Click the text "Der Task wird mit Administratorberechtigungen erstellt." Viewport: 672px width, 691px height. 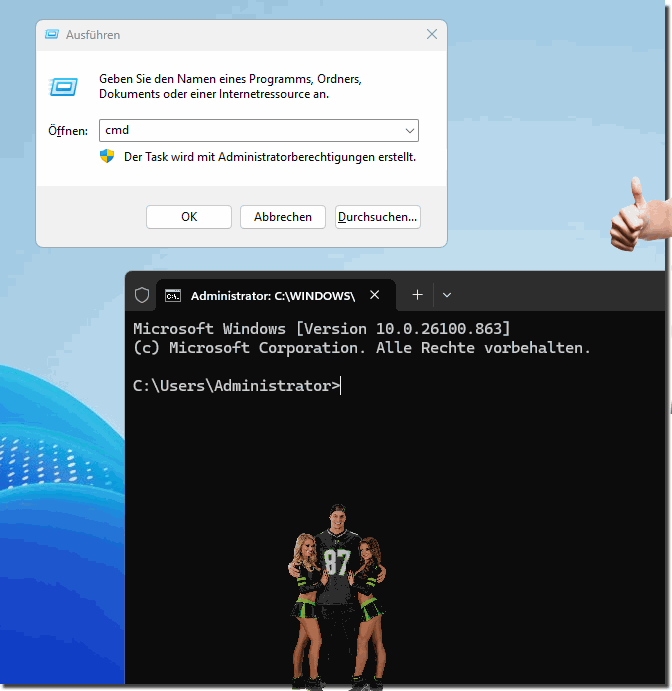pyautogui.click(x=270, y=157)
